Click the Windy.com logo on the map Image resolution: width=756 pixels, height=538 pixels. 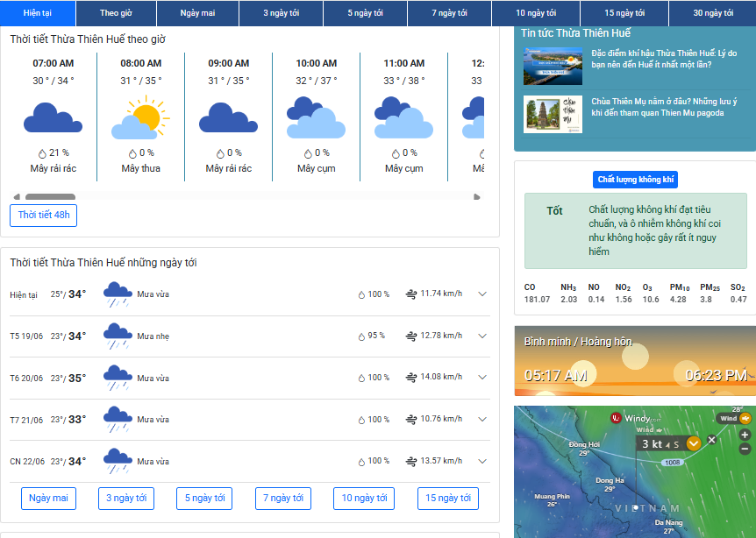(x=635, y=418)
